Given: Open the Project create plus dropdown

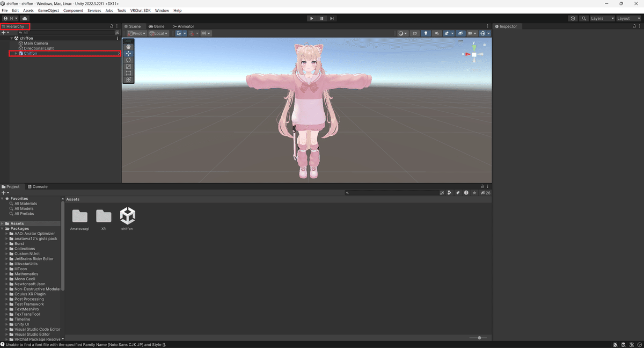Looking at the screenshot, I should click(5, 192).
